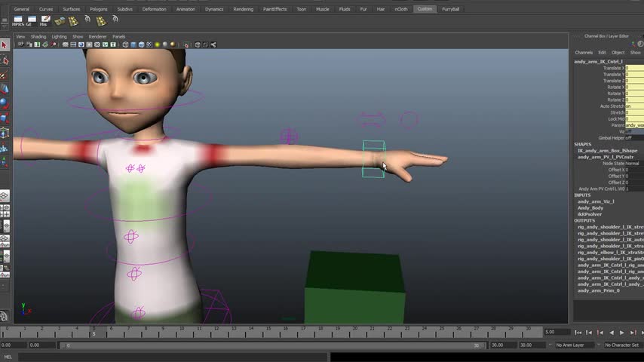Open the No Anim Layer dropdown
This screenshot has height=362, width=644.
573,345
